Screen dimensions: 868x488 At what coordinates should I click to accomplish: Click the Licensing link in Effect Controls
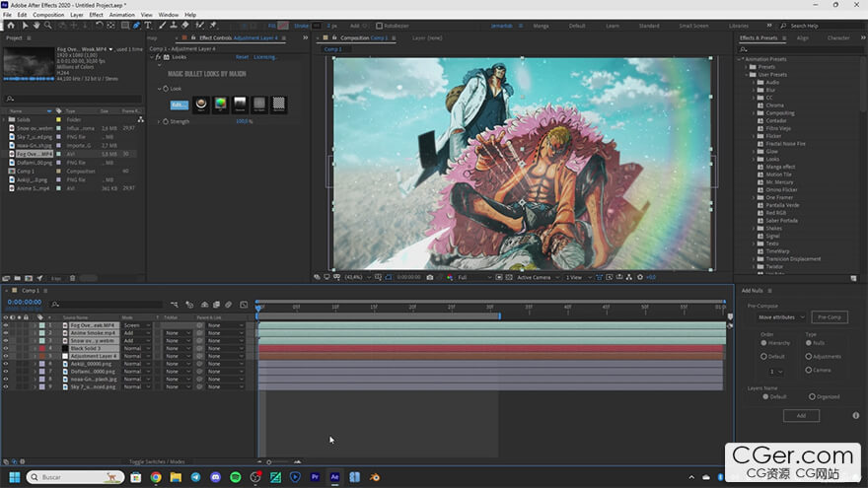click(x=265, y=57)
